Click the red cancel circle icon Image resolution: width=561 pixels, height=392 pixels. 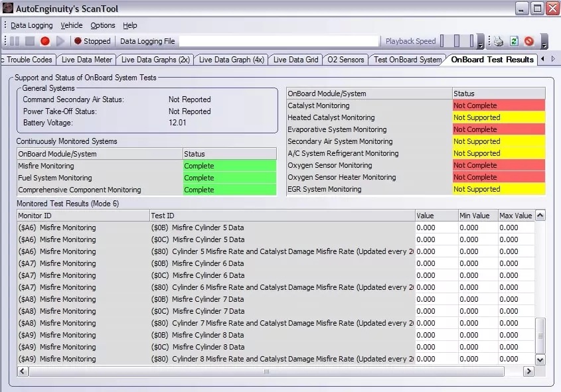(529, 41)
